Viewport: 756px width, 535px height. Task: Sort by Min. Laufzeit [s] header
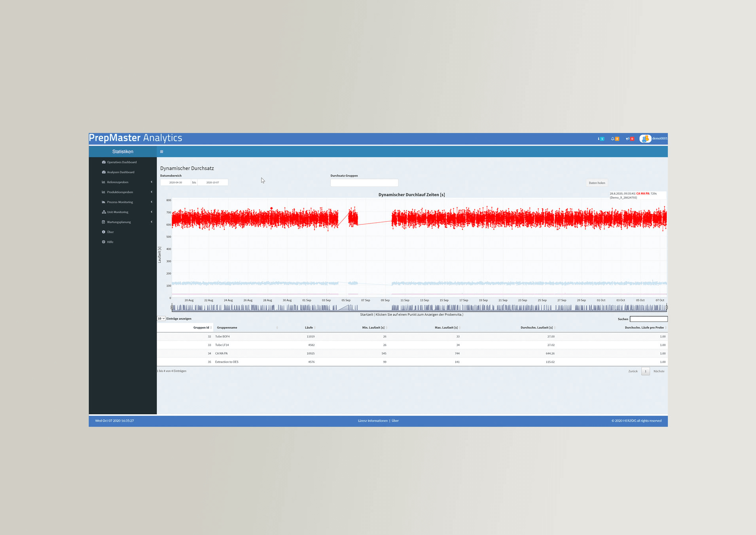point(374,328)
